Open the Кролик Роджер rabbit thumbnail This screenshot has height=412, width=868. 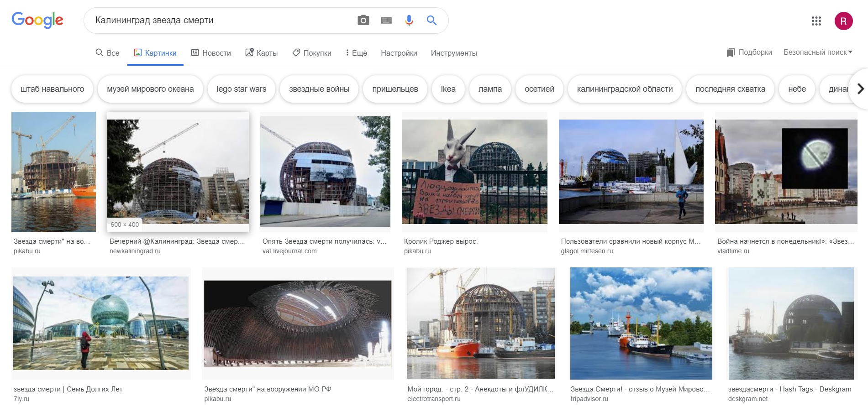click(474, 172)
